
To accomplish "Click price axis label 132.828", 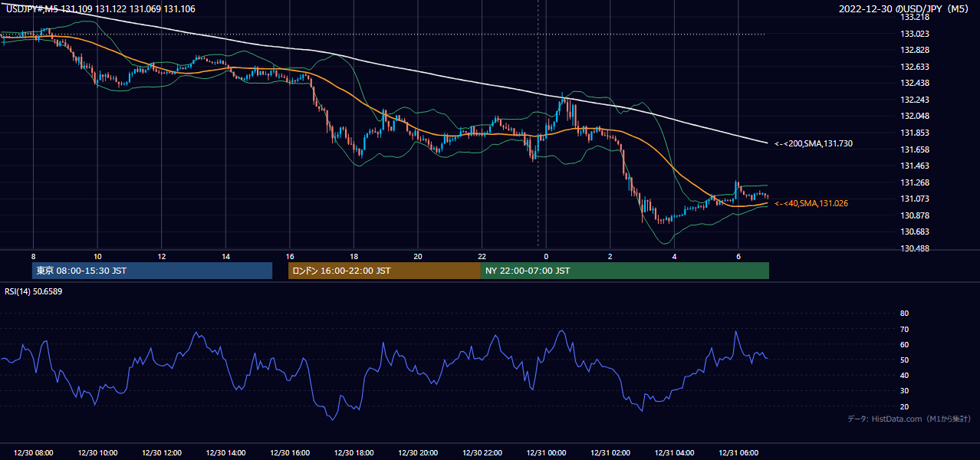I will pyautogui.click(x=913, y=50).
